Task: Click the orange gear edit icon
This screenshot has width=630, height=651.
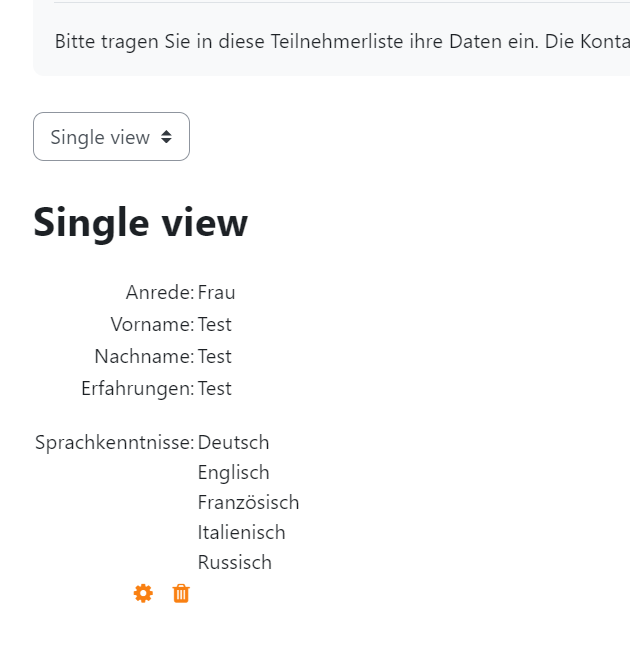Action: pyautogui.click(x=143, y=593)
